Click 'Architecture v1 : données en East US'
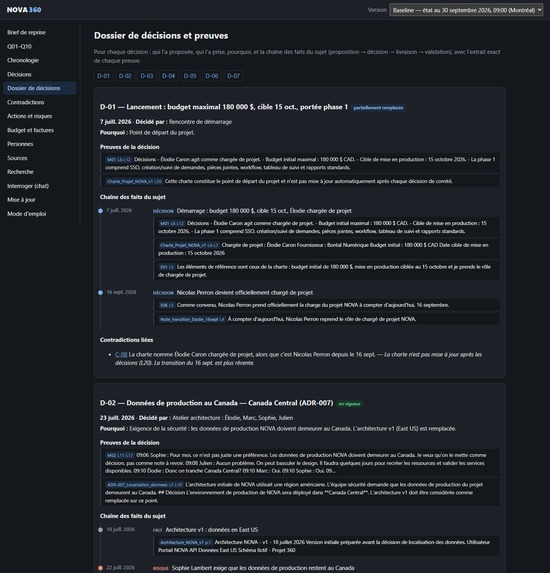The height and width of the screenshot is (573, 550). (x=212, y=530)
